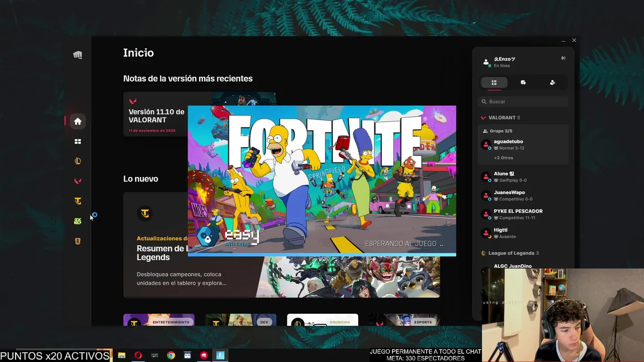Image resolution: width=644 pixels, height=362 pixels.
Task: Open the Fortnite taskbar icon
Action: click(220, 355)
